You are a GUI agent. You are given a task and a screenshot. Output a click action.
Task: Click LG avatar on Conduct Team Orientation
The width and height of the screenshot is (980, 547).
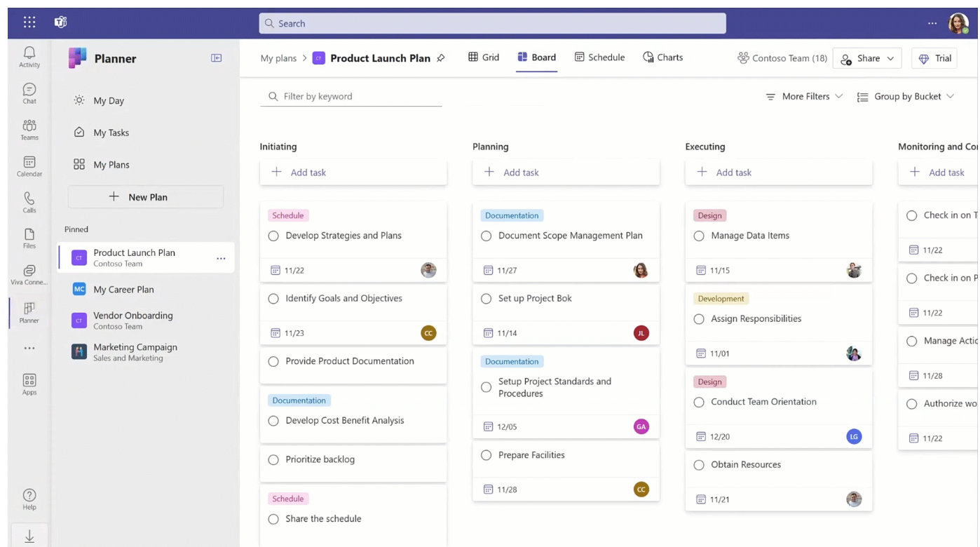coord(854,436)
